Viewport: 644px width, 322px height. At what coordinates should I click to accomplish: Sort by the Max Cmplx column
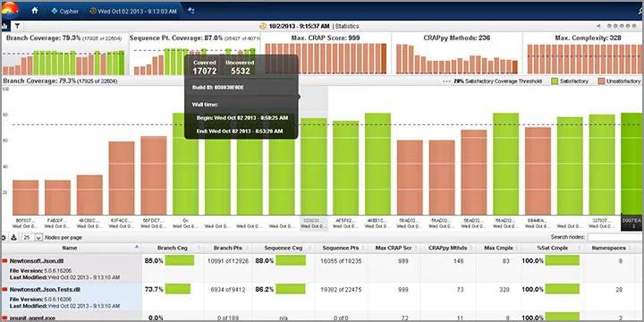click(497, 248)
